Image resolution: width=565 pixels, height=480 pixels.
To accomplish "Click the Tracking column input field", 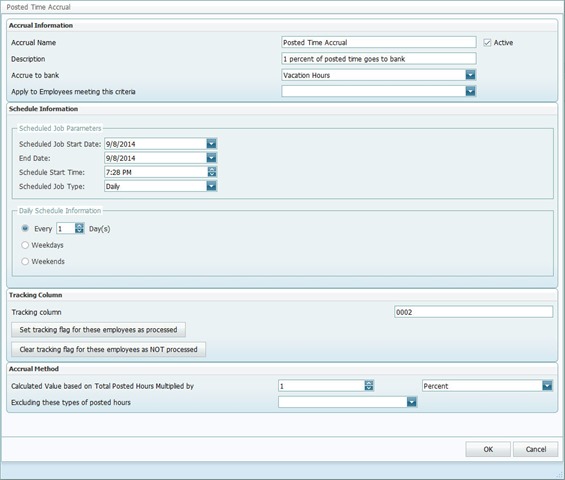I will coord(473,312).
